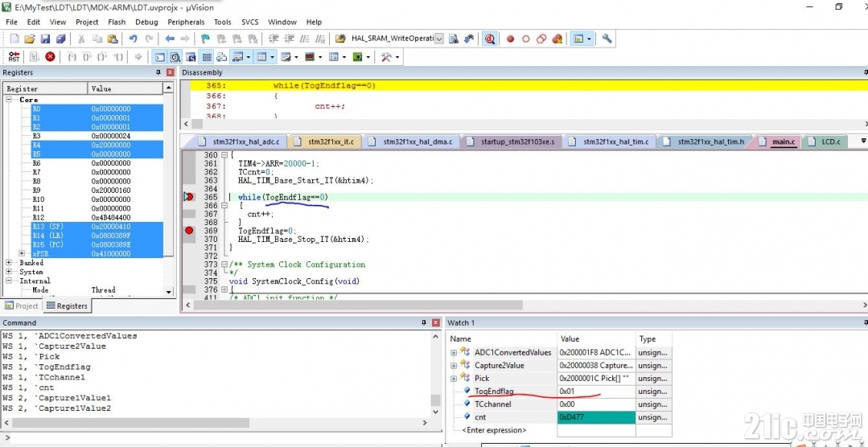This screenshot has height=447, width=868.
Task: Navigate backwards with blue arrow icon
Action: (x=170, y=39)
